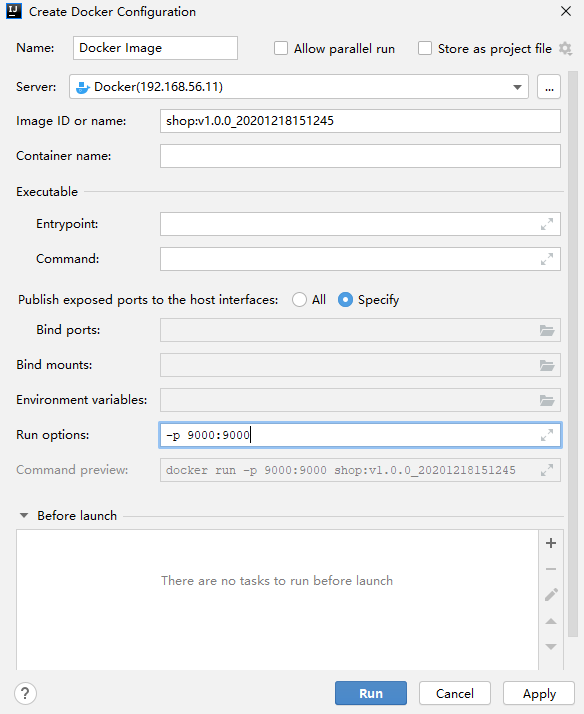Click the Cancel button

(455, 693)
